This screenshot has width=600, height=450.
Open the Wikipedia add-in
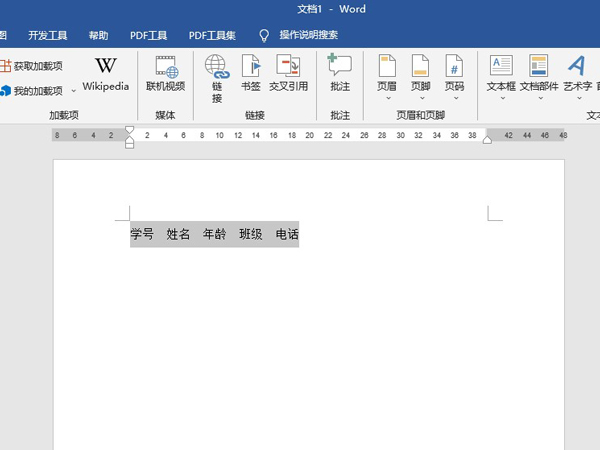(105, 73)
